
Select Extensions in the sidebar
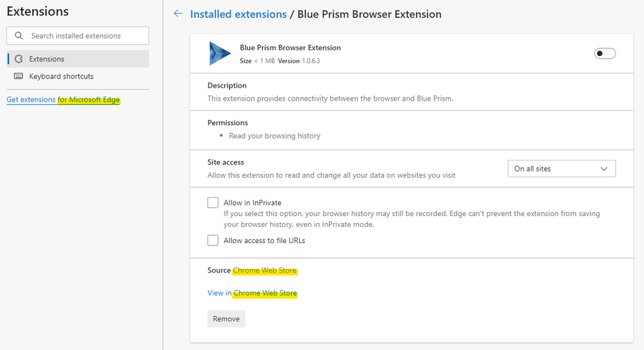[46, 59]
